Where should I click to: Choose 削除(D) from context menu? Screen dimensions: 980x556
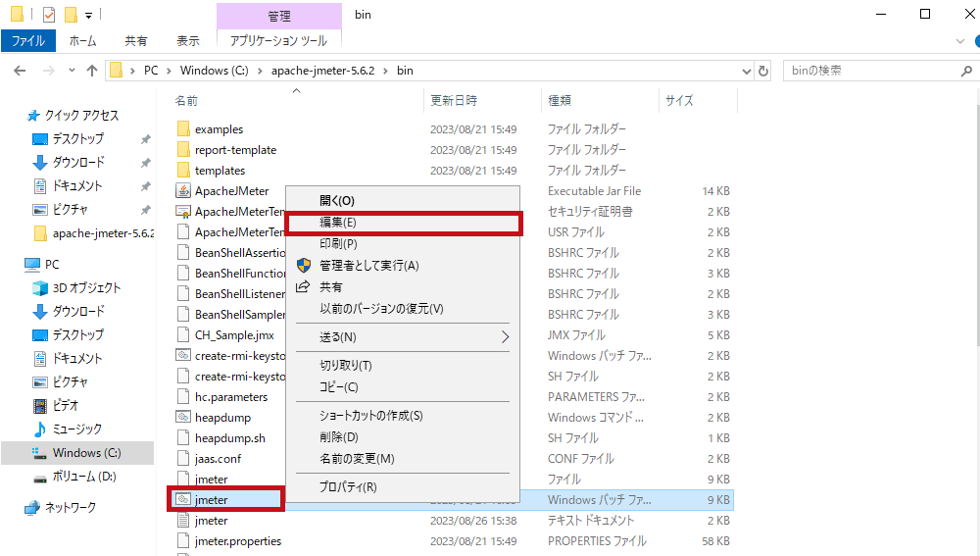tap(402, 437)
